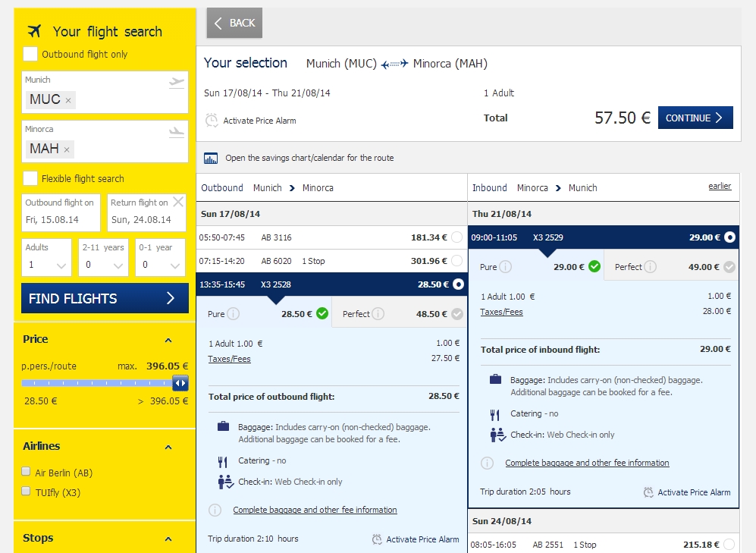Click the Pure fare info icon for outbound
This screenshot has width=756, height=553.
point(234,314)
